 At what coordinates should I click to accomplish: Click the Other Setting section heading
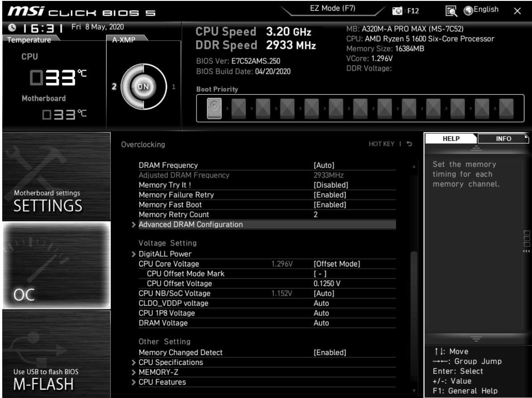pyautogui.click(x=164, y=342)
